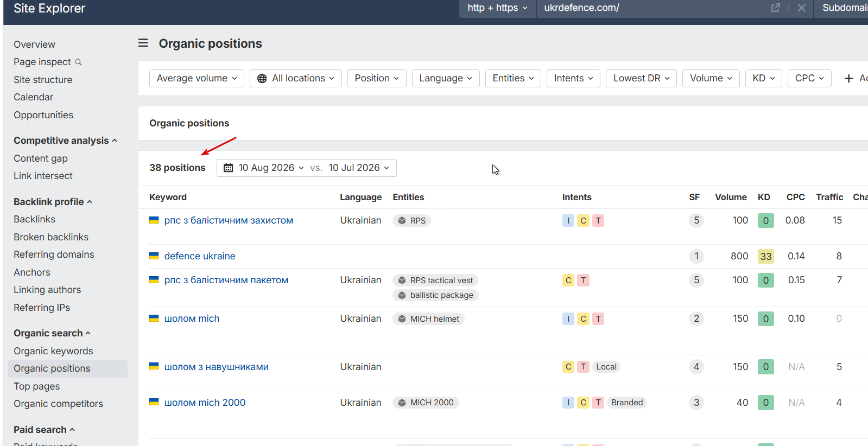Open the Average volume dropdown
868x446 pixels.
point(197,79)
